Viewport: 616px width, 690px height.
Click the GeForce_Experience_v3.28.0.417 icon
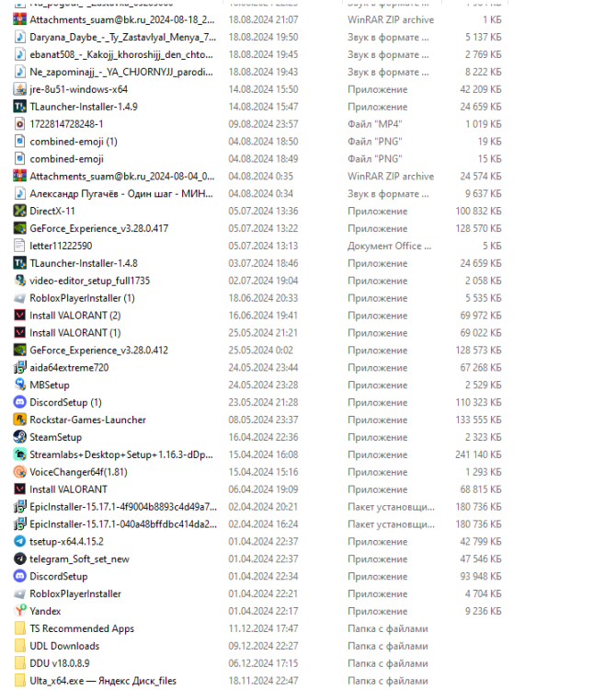click(19, 228)
